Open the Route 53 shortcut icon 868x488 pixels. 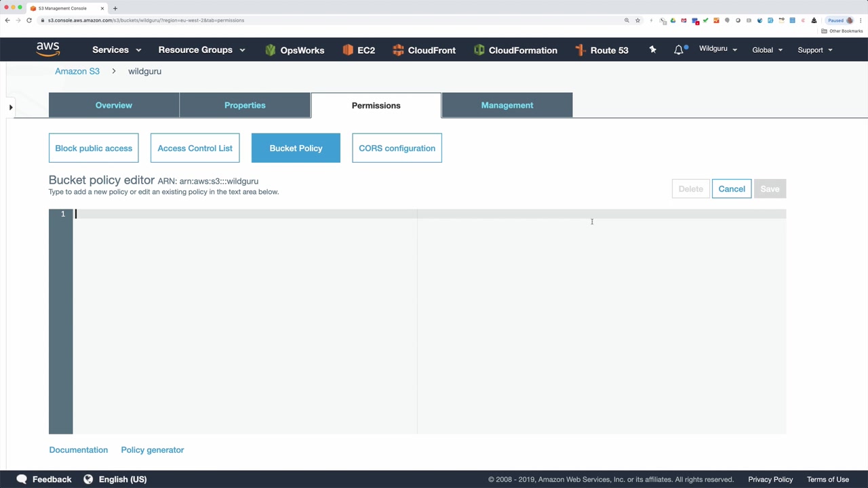point(580,50)
